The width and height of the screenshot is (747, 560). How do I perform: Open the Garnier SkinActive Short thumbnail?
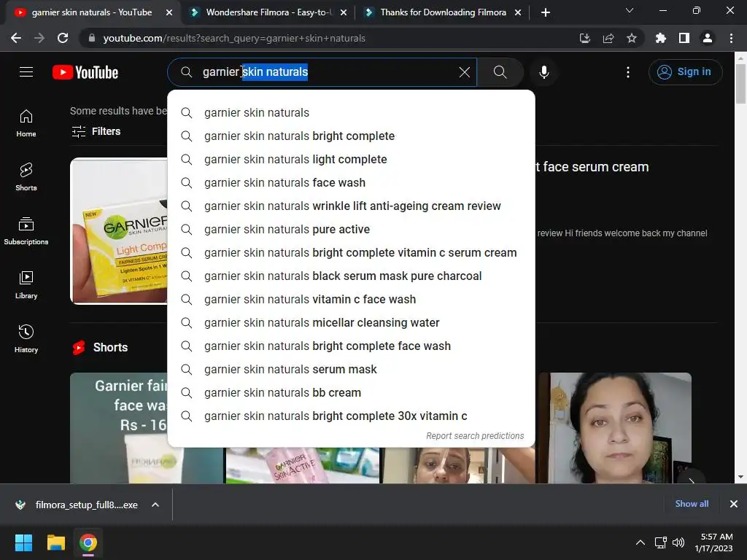[x=303, y=465]
